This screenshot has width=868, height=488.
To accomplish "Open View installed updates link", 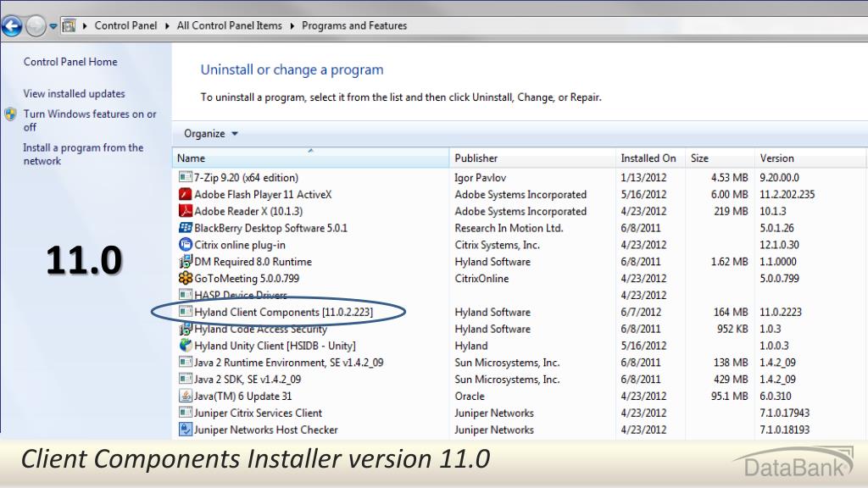I will click(x=75, y=93).
